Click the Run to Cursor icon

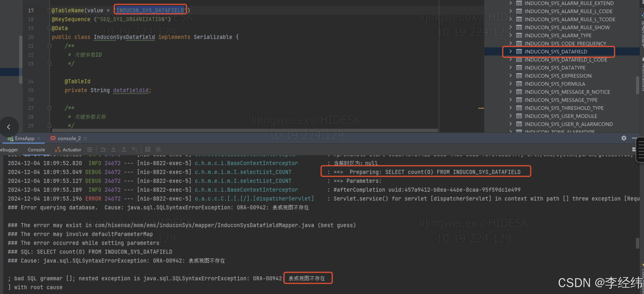click(x=134, y=150)
